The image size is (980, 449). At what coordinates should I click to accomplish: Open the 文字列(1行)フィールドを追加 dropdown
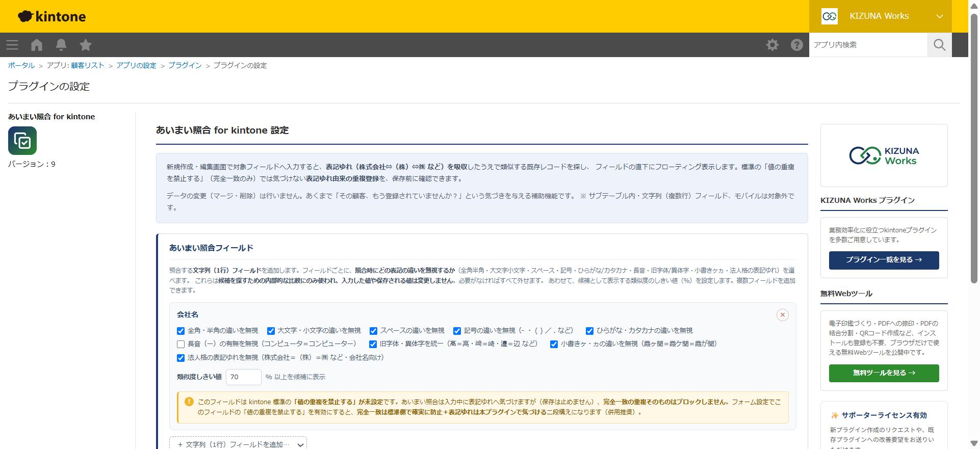238,444
